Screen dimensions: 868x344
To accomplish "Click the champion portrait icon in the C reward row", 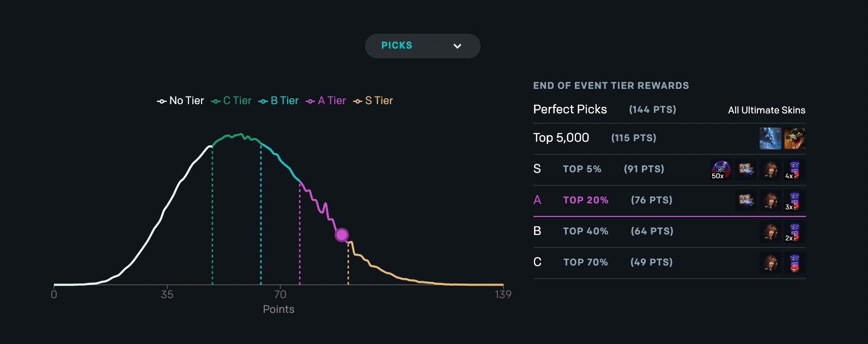I will coord(770,262).
